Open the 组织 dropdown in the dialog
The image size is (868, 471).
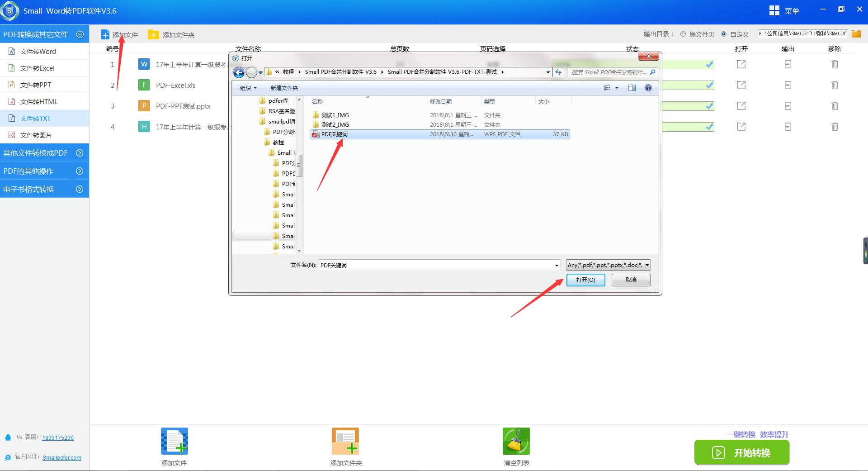click(248, 88)
